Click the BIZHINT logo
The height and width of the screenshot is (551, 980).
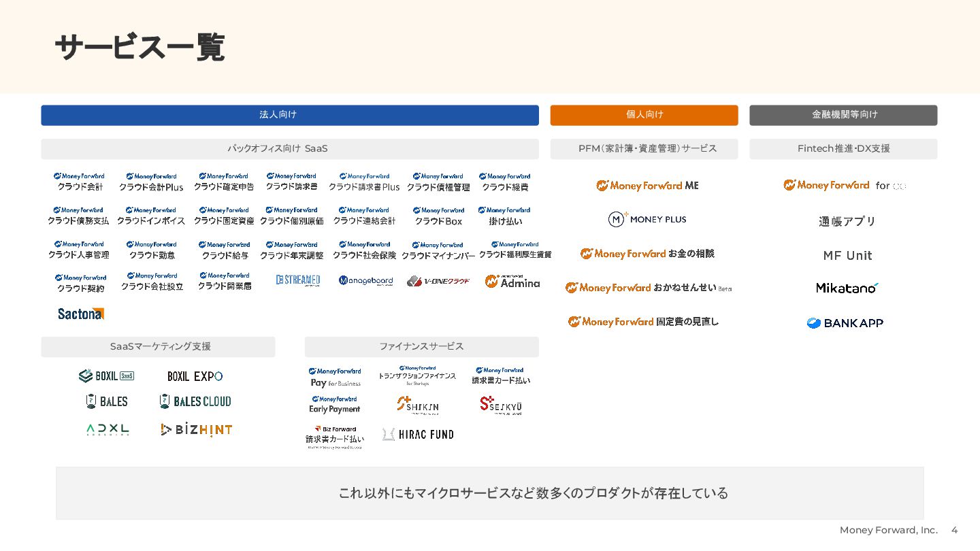click(197, 430)
